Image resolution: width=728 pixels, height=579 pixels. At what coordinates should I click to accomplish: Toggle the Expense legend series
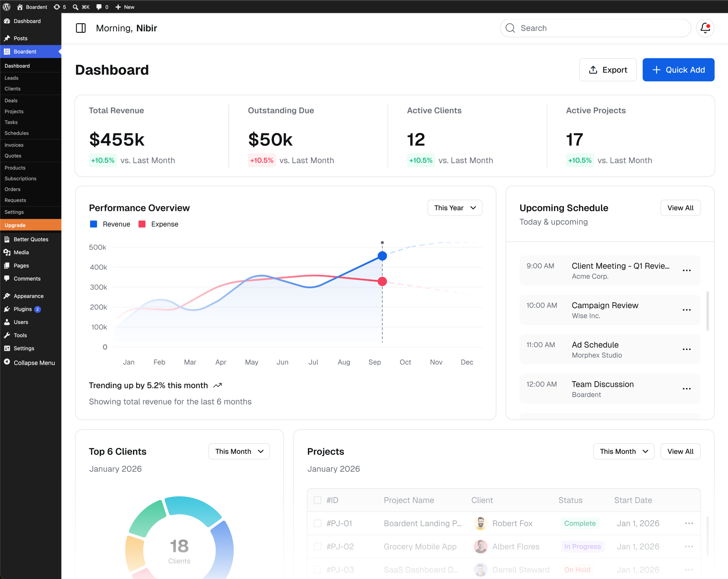coord(158,224)
